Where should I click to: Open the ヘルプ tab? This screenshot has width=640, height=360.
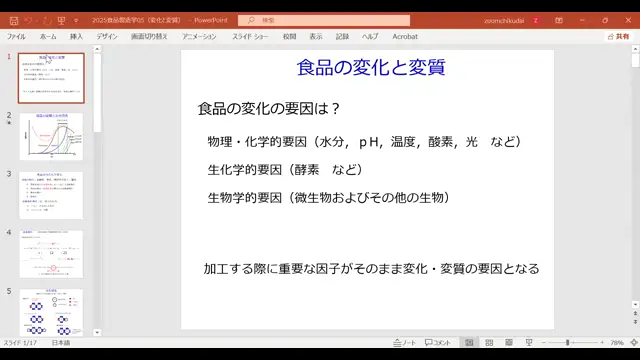370,36
